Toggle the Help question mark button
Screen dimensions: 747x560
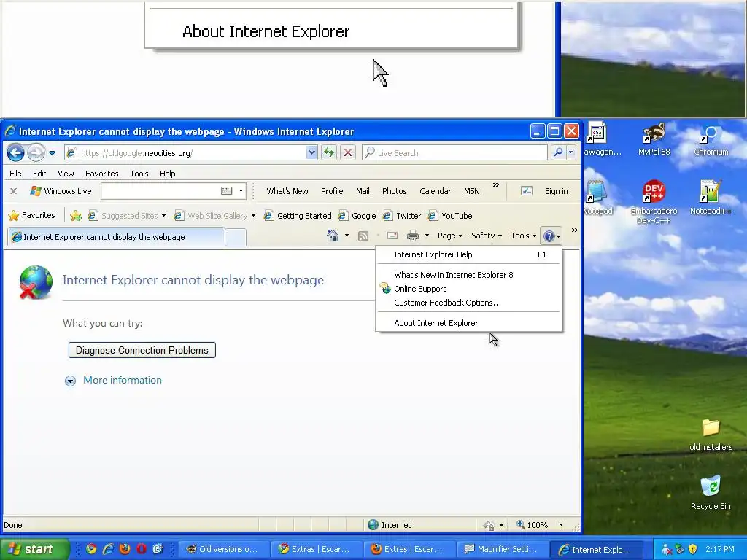tap(551, 236)
